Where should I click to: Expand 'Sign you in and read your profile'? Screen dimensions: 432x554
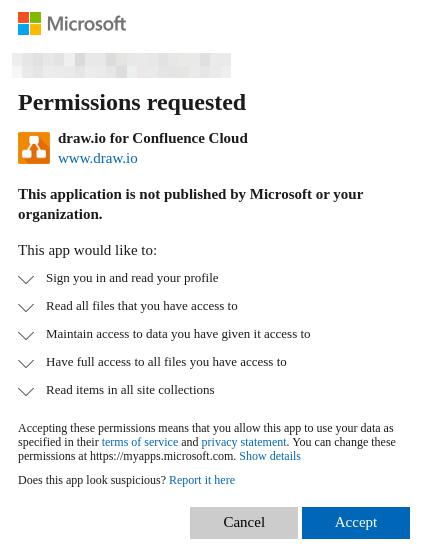tap(26, 280)
